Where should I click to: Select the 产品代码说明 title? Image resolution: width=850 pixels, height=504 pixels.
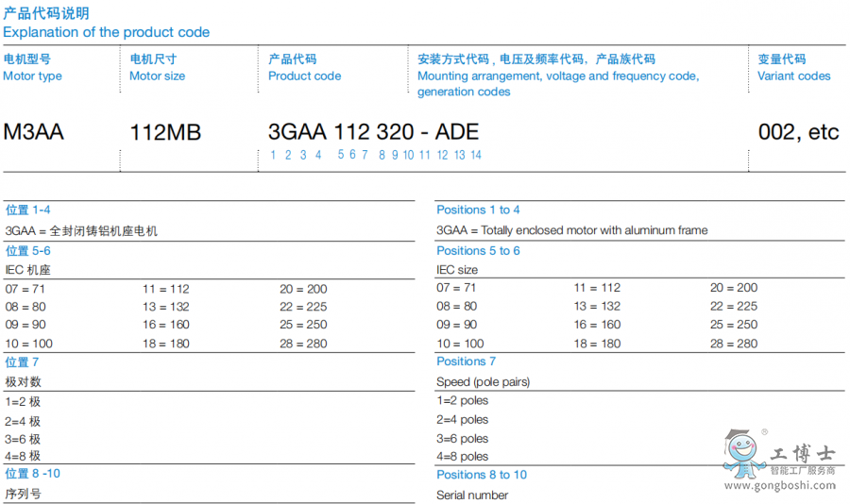pyautogui.click(x=46, y=13)
